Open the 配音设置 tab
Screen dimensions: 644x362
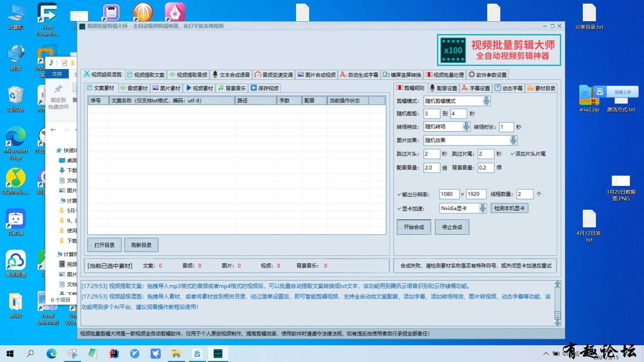pyautogui.click(x=443, y=88)
